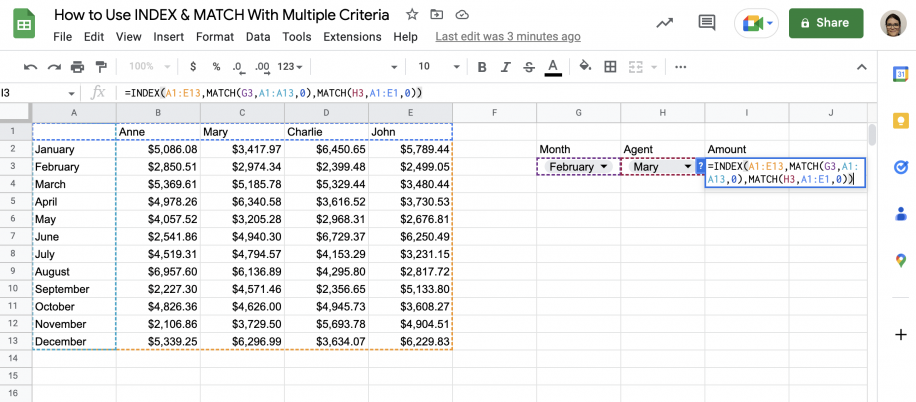Open the activity trend arrow icon

tap(664, 23)
